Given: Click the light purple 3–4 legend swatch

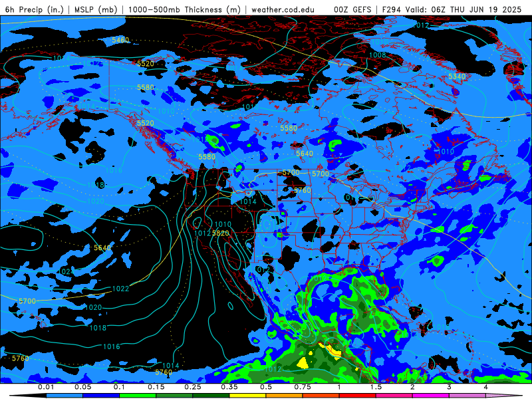Looking at the screenshot, I should coord(467,396).
